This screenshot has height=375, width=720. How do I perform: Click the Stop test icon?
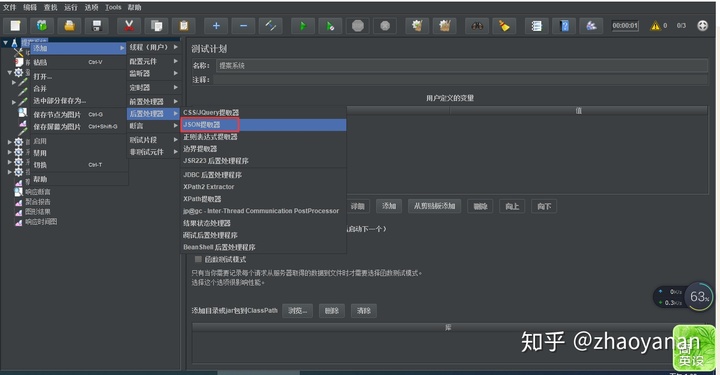358,26
